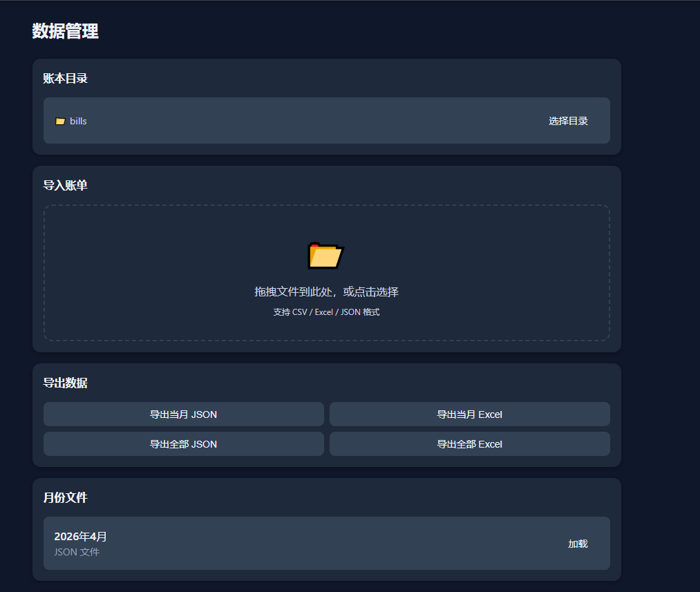This screenshot has width=700, height=592.
Task: Click the 数据管理 page title
Action: (x=66, y=31)
